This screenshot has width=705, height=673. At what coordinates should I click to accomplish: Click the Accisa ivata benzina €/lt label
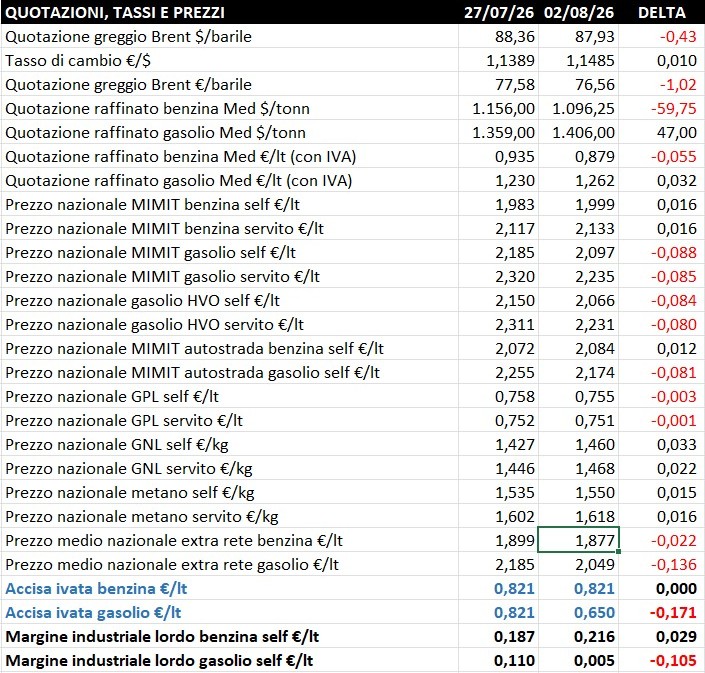[x=96, y=589]
